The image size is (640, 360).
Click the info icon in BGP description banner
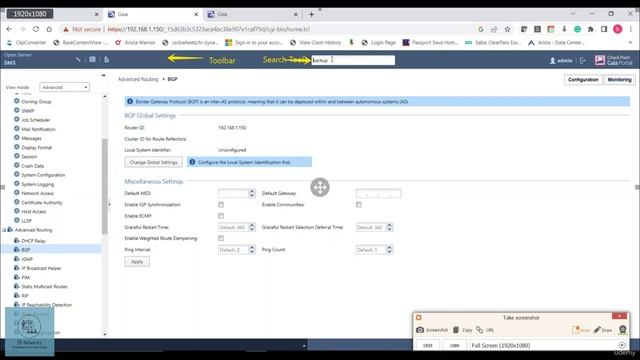(130, 101)
